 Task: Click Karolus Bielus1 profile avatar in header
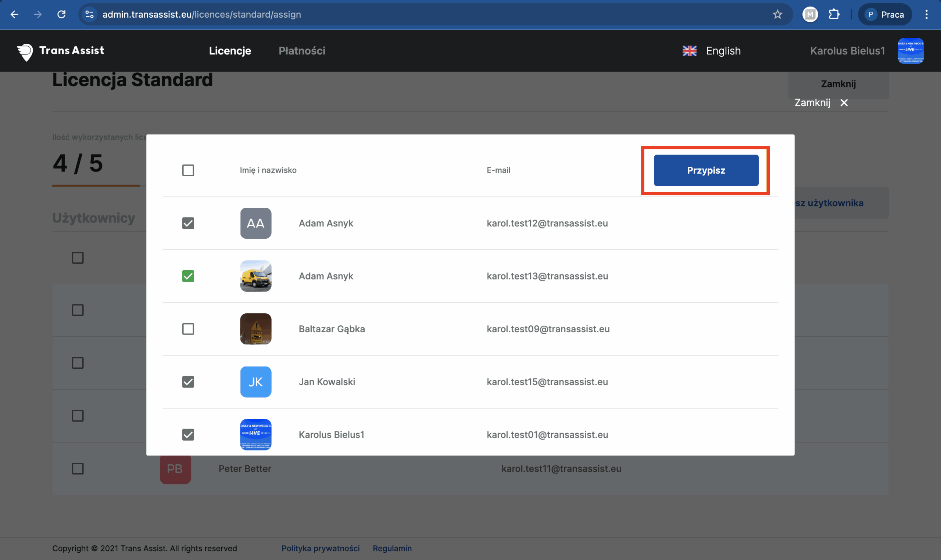click(x=910, y=51)
